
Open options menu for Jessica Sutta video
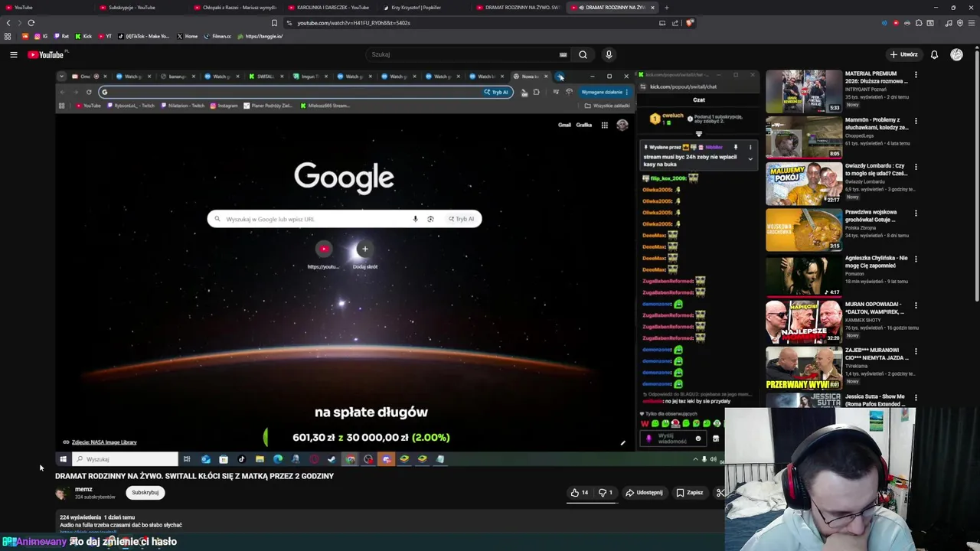pyautogui.click(x=916, y=397)
